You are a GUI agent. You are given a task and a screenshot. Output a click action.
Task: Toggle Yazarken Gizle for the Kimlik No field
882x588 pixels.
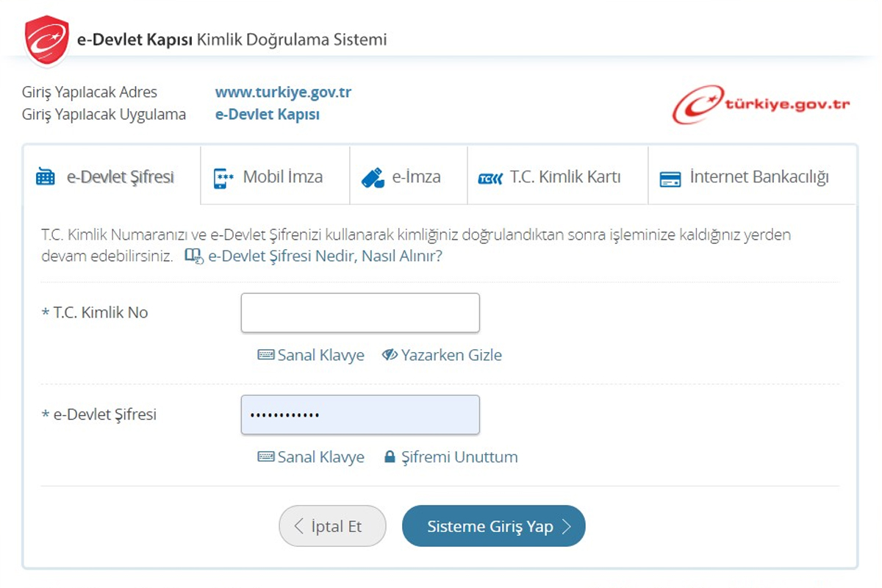444,355
